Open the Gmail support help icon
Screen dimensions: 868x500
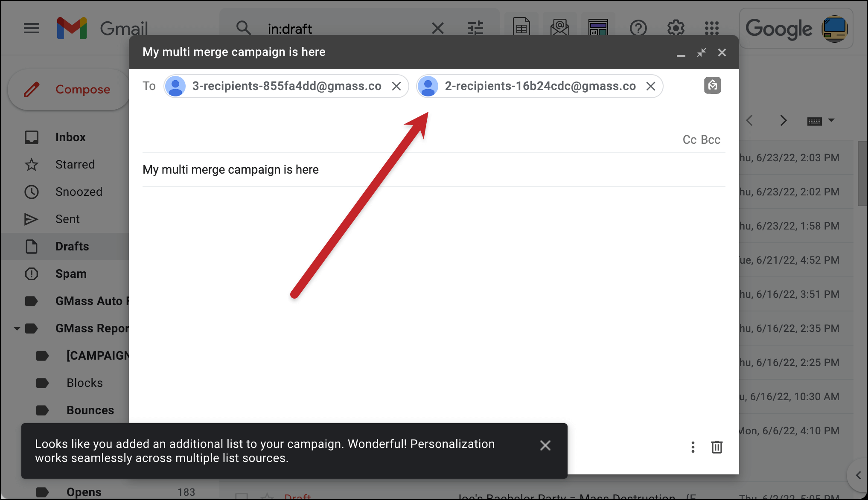coord(638,29)
